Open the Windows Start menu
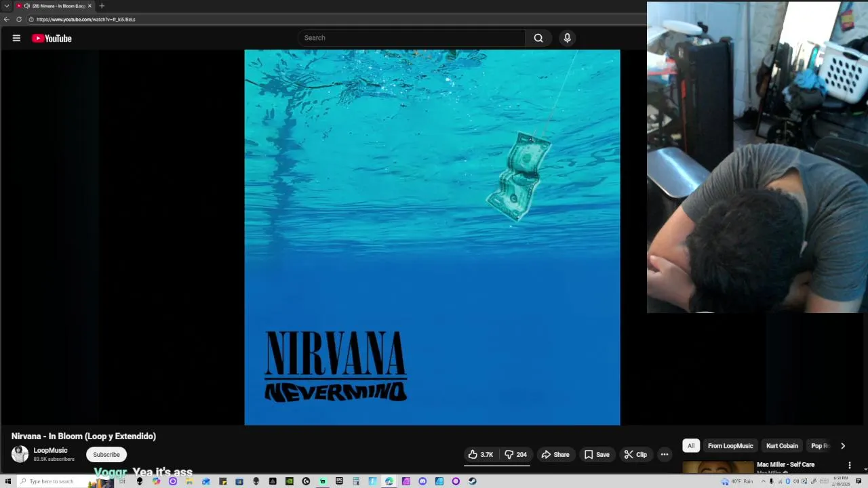This screenshot has height=488, width=868. [8, 481]
